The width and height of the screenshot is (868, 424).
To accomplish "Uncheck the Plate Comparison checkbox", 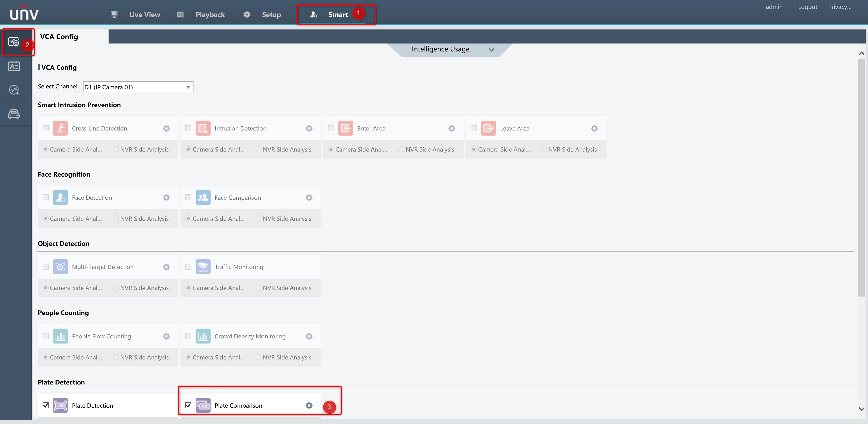I will pos(188,406).
